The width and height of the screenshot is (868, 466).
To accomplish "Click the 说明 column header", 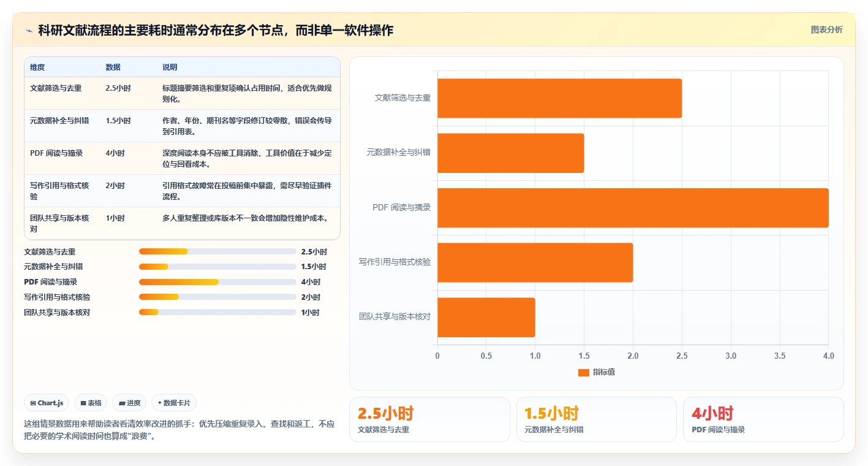I will tap(170, 67).
